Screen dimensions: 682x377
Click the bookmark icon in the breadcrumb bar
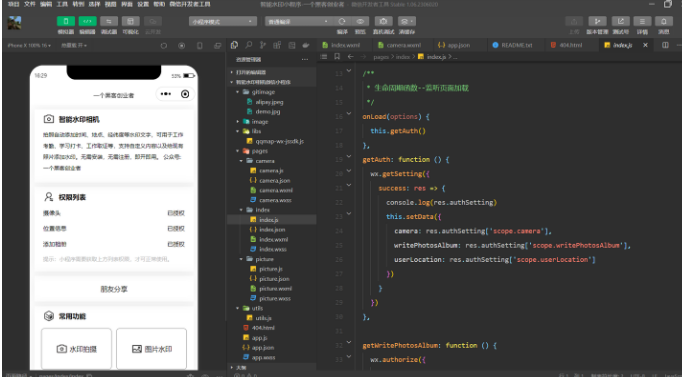[x=337, y=57]
